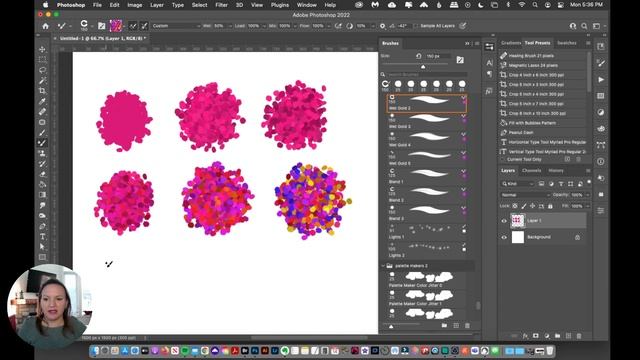Viewport: 640px width, 360px height.
Task: Create new brush group folder icon
Action: click(x=444, y=325)
